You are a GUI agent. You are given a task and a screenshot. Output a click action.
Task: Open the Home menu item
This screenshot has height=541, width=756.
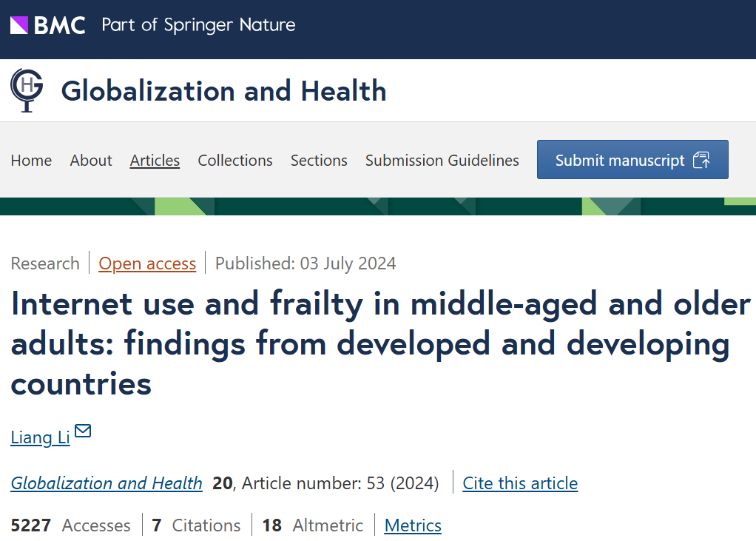point(31,160)
